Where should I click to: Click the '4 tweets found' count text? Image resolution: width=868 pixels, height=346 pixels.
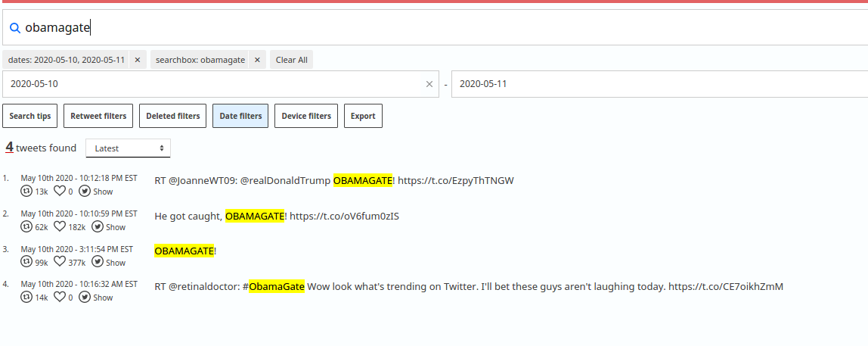41,148
